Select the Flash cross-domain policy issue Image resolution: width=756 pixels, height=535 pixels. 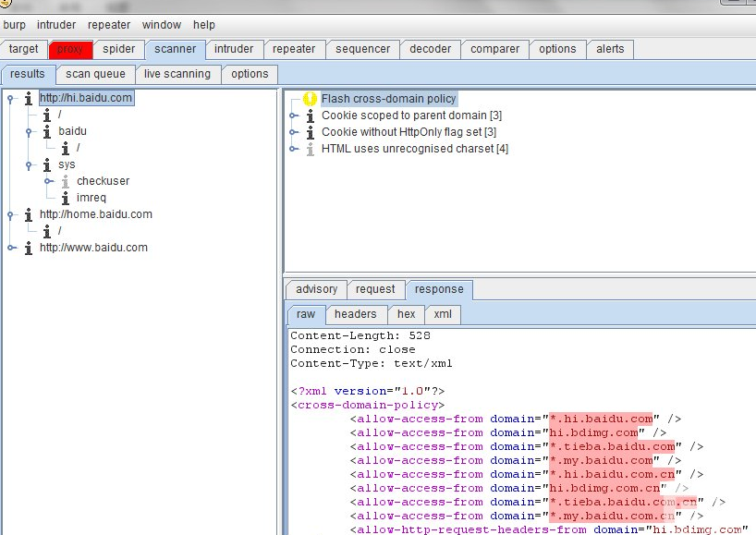pos(388,99)
